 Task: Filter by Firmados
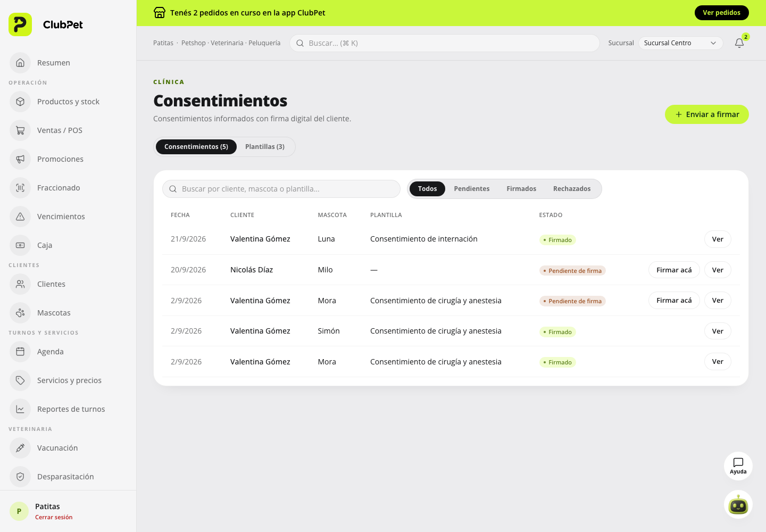click(521, 189)
